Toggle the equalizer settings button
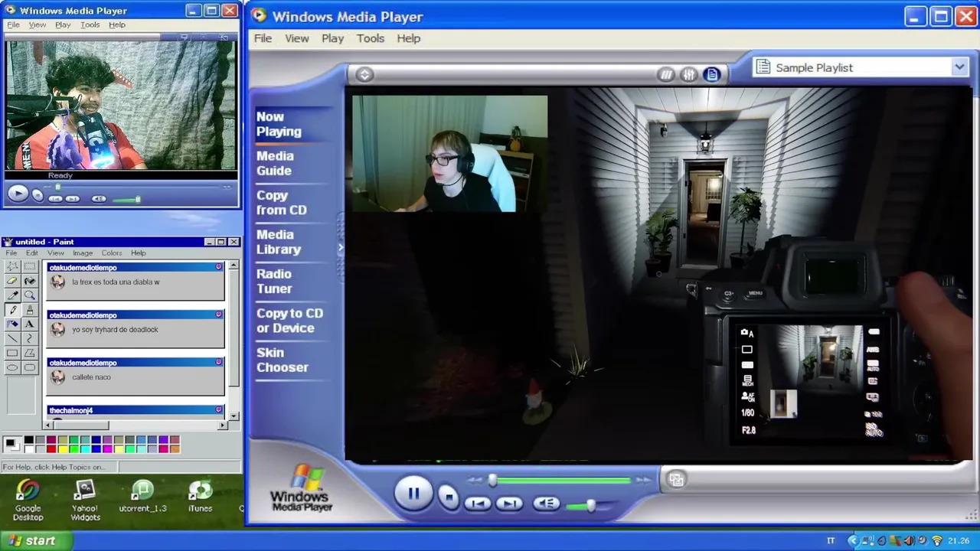 click(689, 74)
